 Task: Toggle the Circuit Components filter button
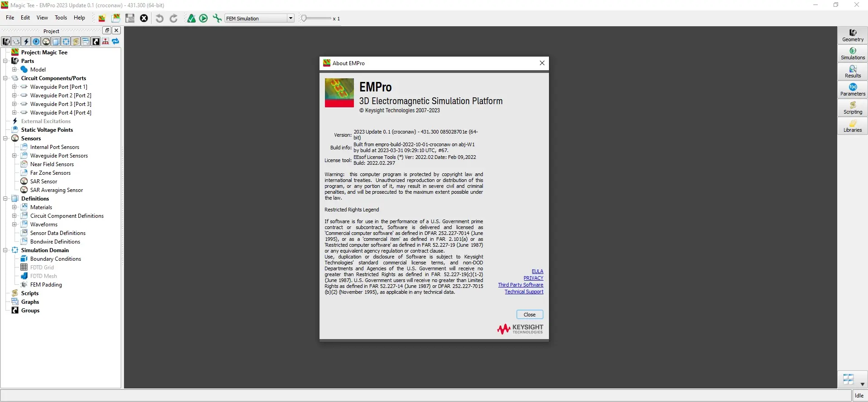(x=16, y=42)
